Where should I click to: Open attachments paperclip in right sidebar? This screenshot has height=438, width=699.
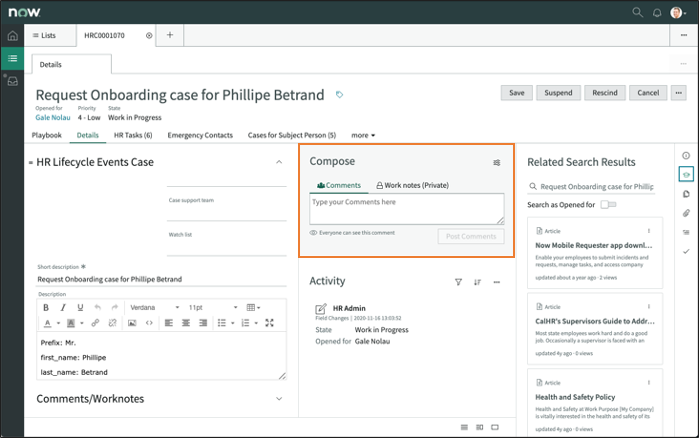tap(686, 213)
